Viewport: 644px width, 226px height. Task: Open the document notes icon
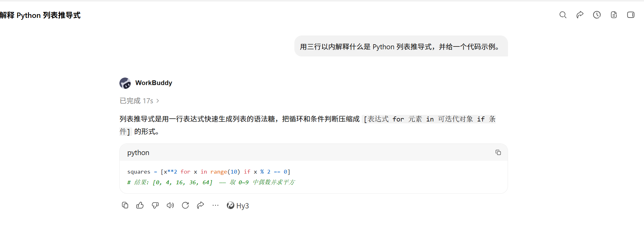[614, 15]
